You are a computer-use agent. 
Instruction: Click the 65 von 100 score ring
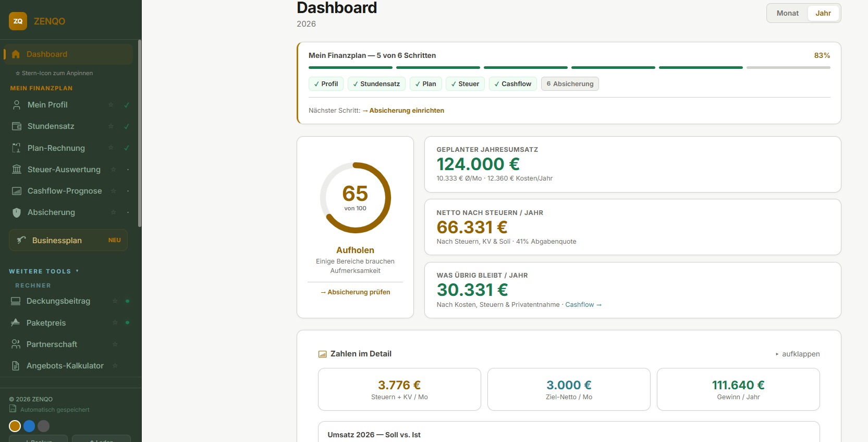point(355,198)
